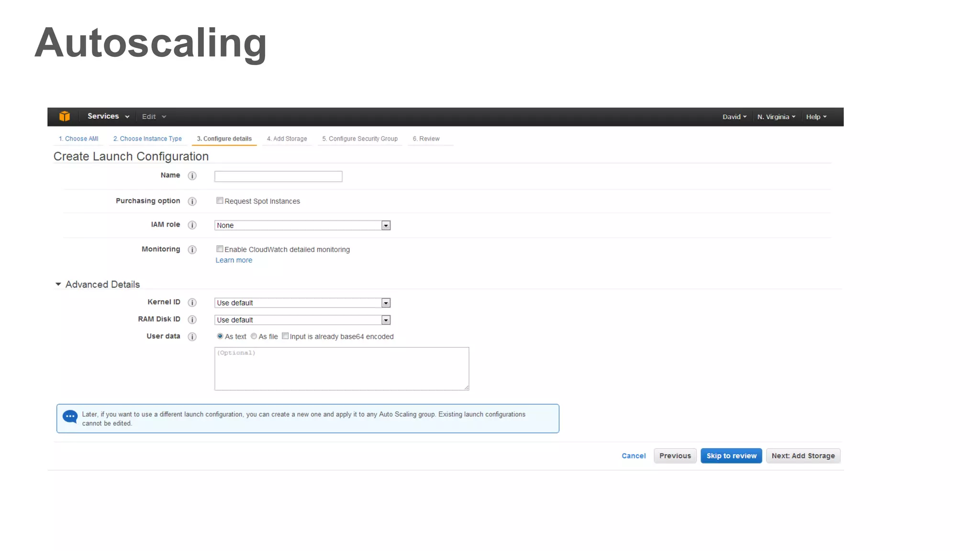This screenshot has height=551, width=980.
Task: Click info icon beside RAM Disk ID
Action: pyautogui.click(x=192, y=320)
